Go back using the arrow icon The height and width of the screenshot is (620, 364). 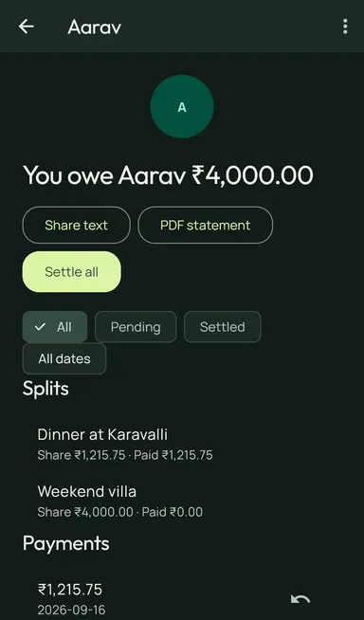click(x=27, y=27)
